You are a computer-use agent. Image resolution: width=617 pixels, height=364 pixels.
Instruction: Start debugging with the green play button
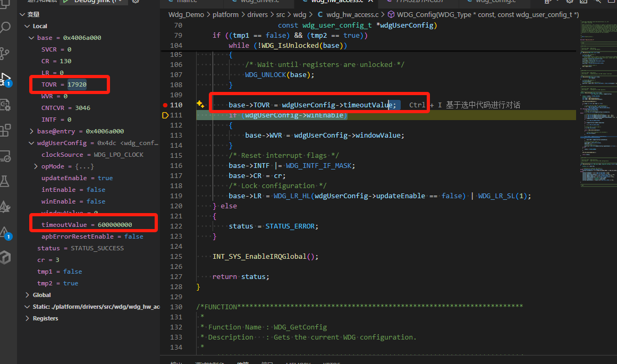click(66, 2)
